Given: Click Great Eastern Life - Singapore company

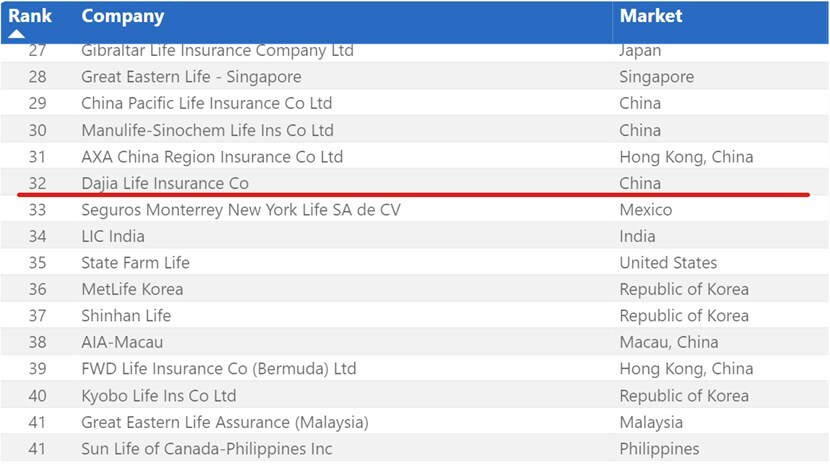Looking at the screenshot, I should pyautogui.click(x=191, y=77).
